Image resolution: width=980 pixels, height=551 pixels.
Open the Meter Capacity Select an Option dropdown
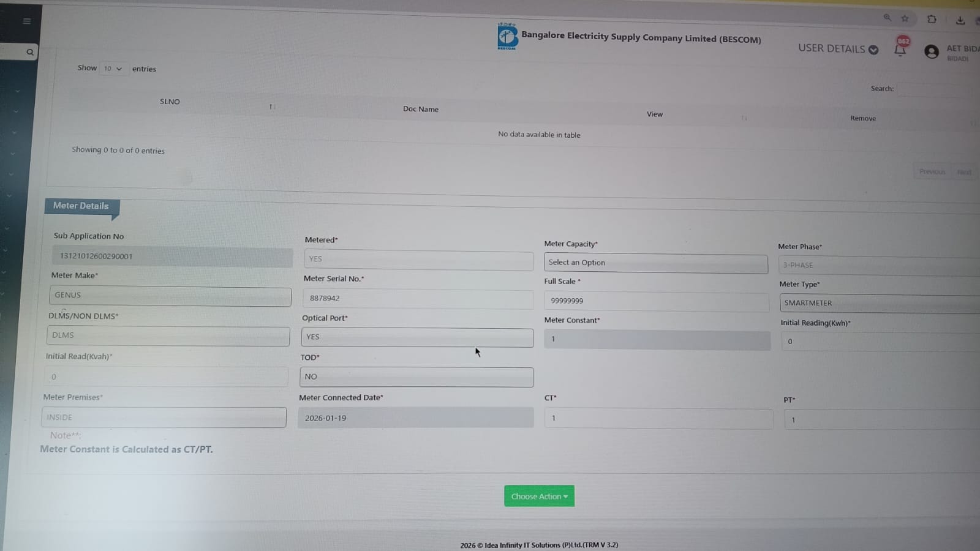(655, 263)
